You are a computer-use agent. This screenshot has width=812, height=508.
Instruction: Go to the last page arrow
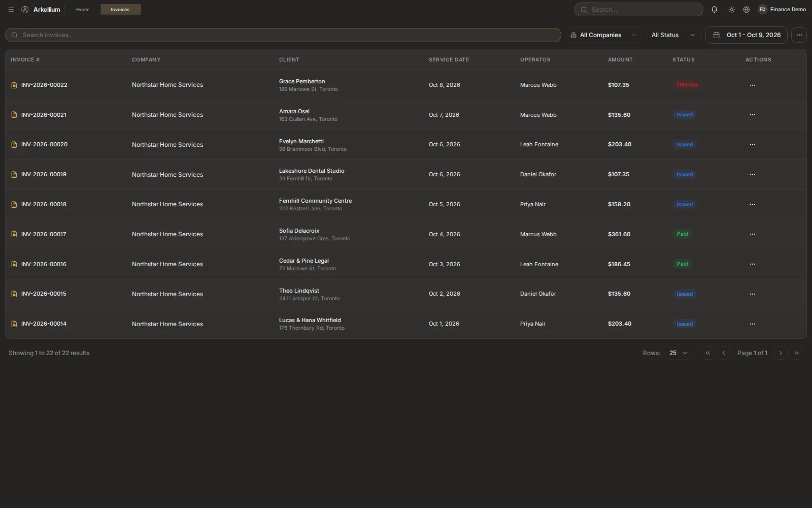796,353
